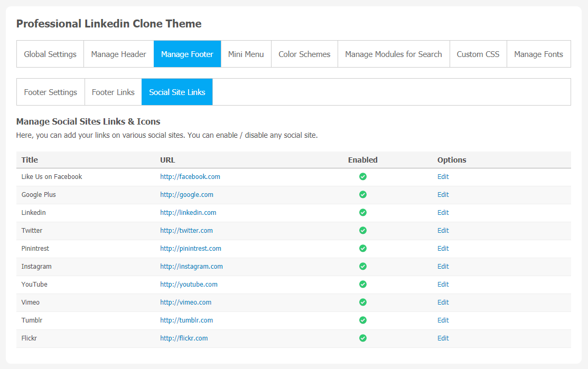Click the green enabled icon for Google Plus
Viewport: 588px width, 369px height.
point(362,194)
